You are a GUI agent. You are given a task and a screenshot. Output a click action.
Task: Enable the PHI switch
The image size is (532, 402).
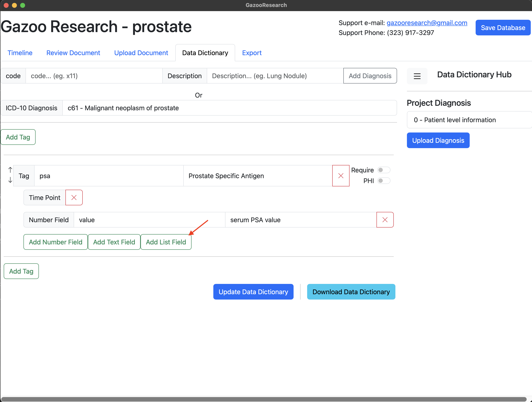(x=383, y=181)
